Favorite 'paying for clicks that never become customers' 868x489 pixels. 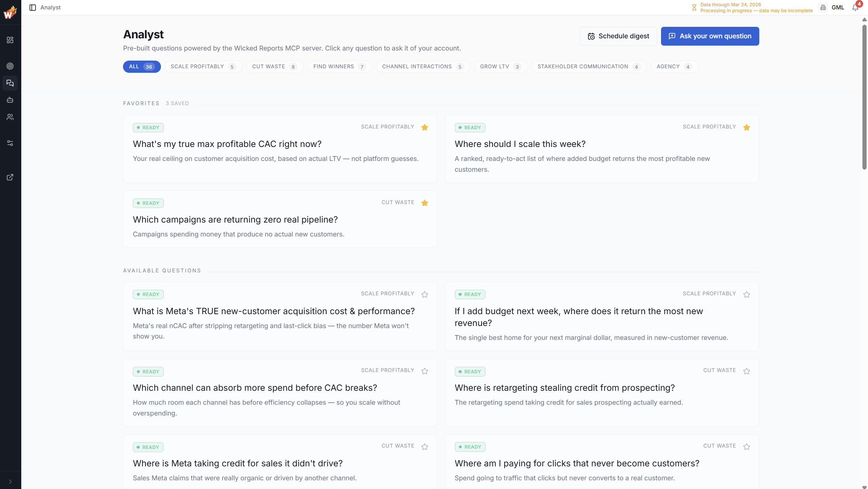746,447
